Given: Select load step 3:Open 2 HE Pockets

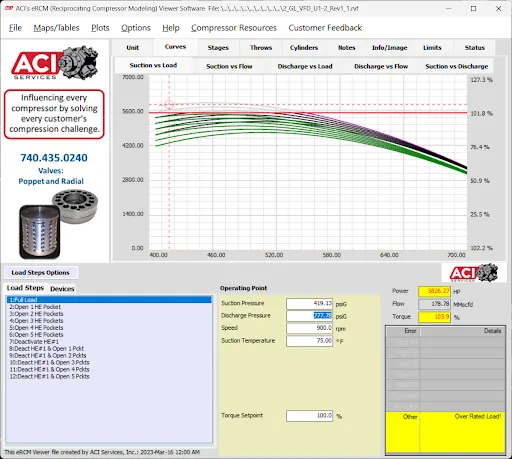Looking at the screenshot, I should pyautogui.click(x=109, y=314).
